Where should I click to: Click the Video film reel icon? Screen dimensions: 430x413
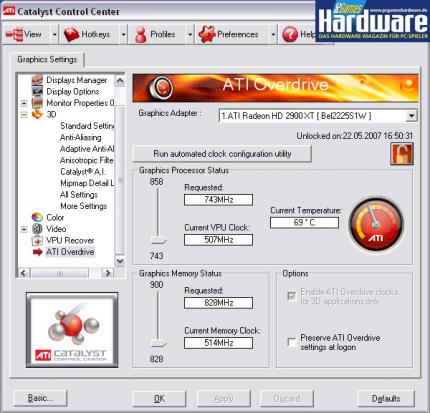[x=37, y=229]
